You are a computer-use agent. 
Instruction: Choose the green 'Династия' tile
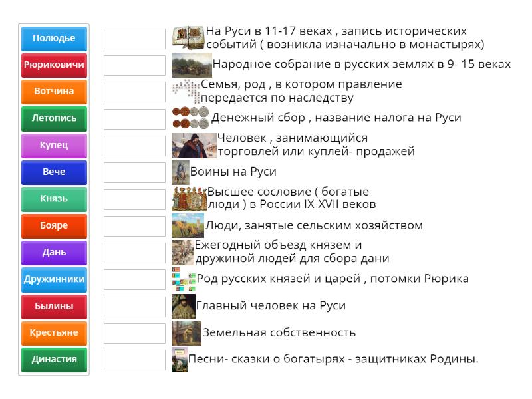[x=54, y=360]
